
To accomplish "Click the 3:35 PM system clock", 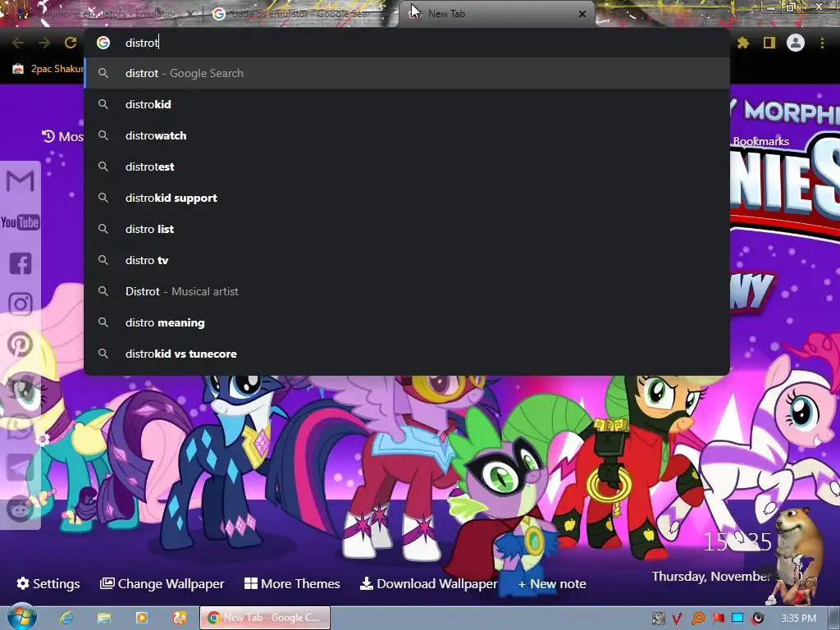I will click(798, 619).
